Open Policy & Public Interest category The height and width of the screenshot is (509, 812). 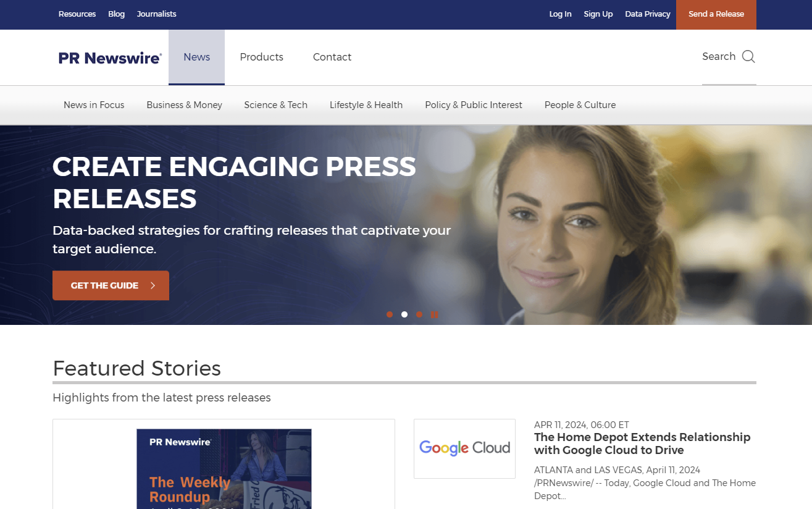(x=474, y=105)
